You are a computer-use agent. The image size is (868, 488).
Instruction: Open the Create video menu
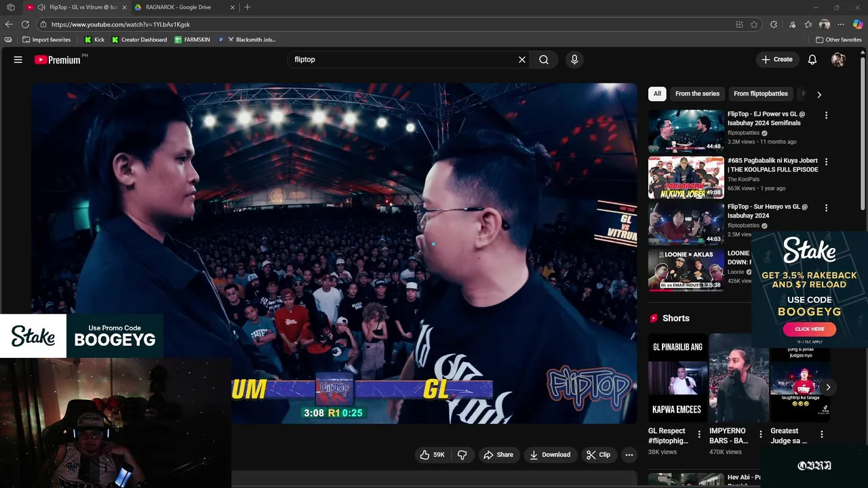[x=777, y=60]
